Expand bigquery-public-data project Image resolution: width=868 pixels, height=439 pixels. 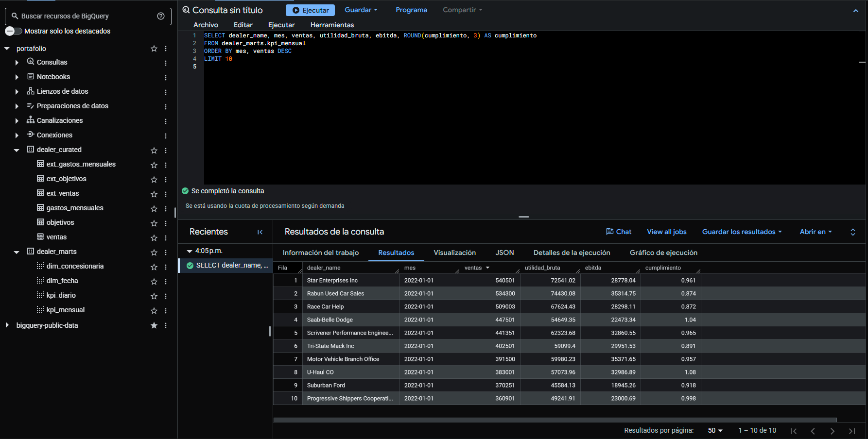point(7,325)
